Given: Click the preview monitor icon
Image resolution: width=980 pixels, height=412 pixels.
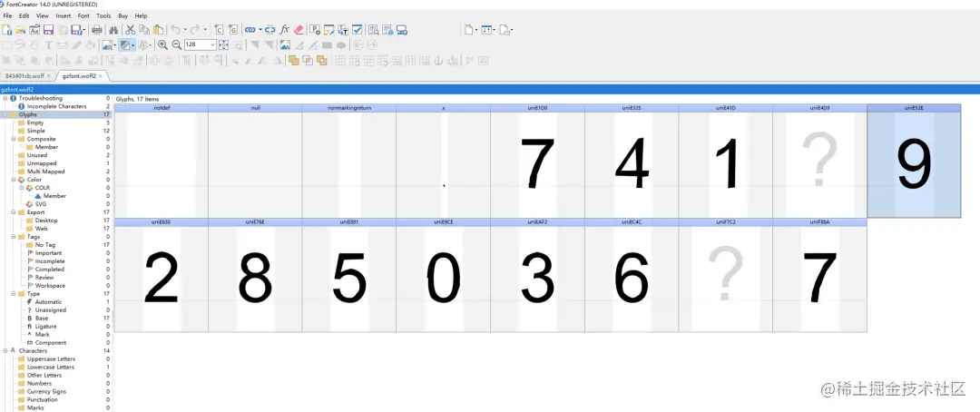Looking at the screenshot, I should (x=402, y=29).
